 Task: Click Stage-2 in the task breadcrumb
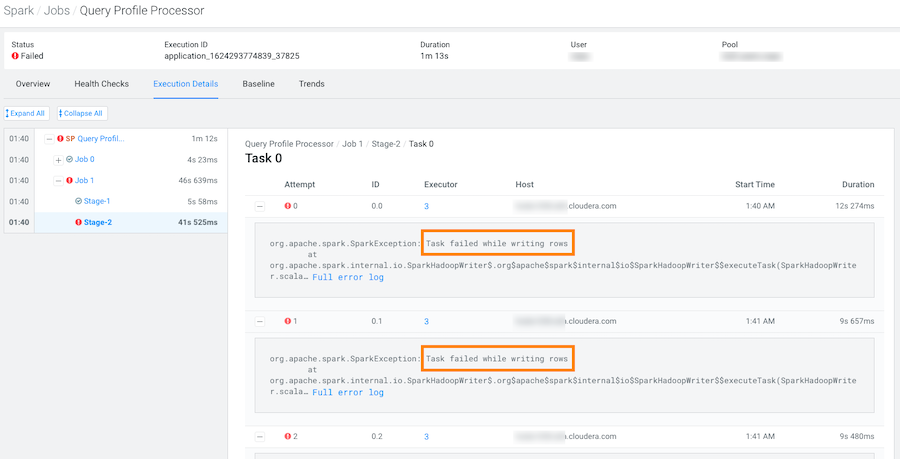pos(385,144)
